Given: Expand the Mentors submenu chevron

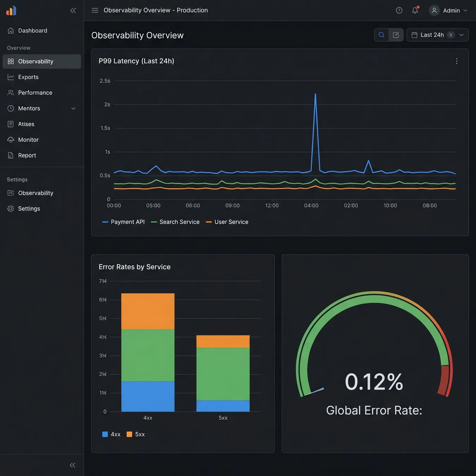Looking at the screenshot, I should [x=73, y=108].
